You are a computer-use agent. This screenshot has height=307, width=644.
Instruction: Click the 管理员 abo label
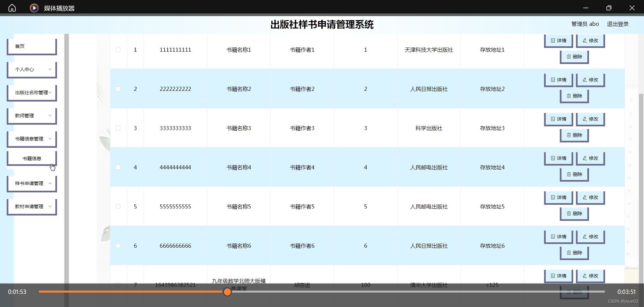[585, 24]
